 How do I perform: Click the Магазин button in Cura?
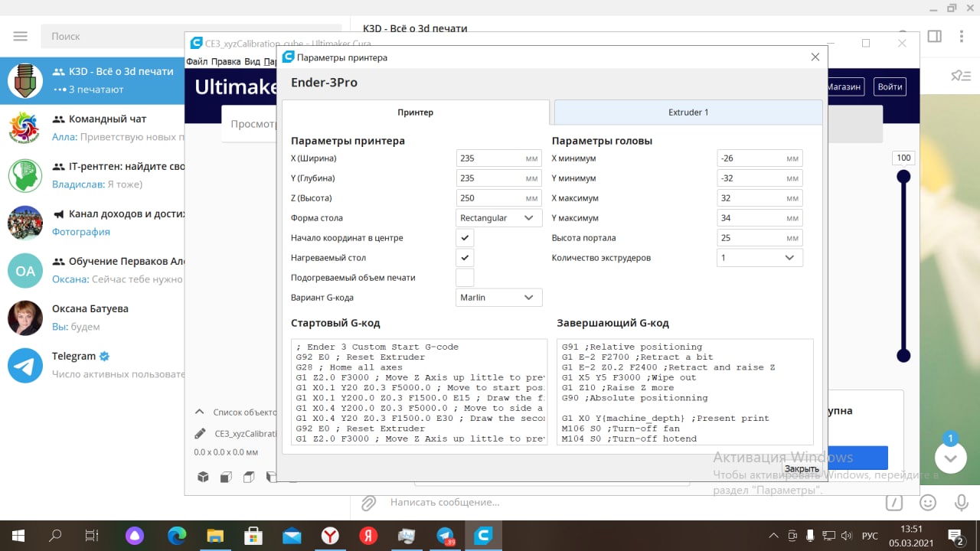coord(845,87)
